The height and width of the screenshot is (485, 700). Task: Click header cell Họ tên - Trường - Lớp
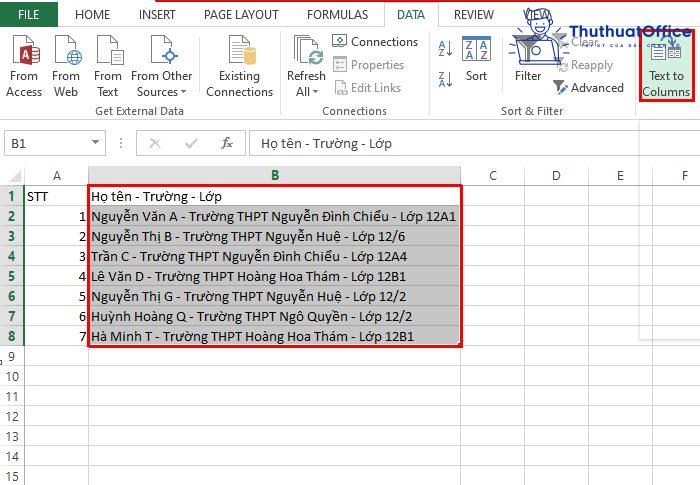tap(275, 197)
